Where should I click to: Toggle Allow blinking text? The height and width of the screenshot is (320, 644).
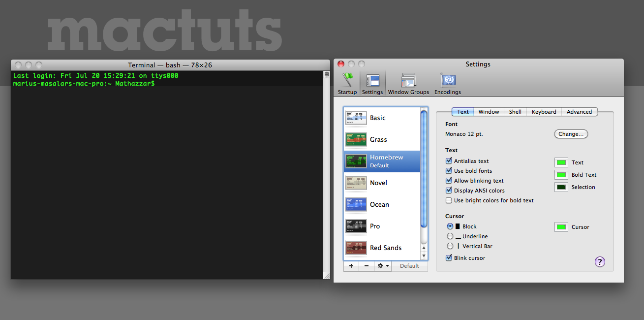449,181
